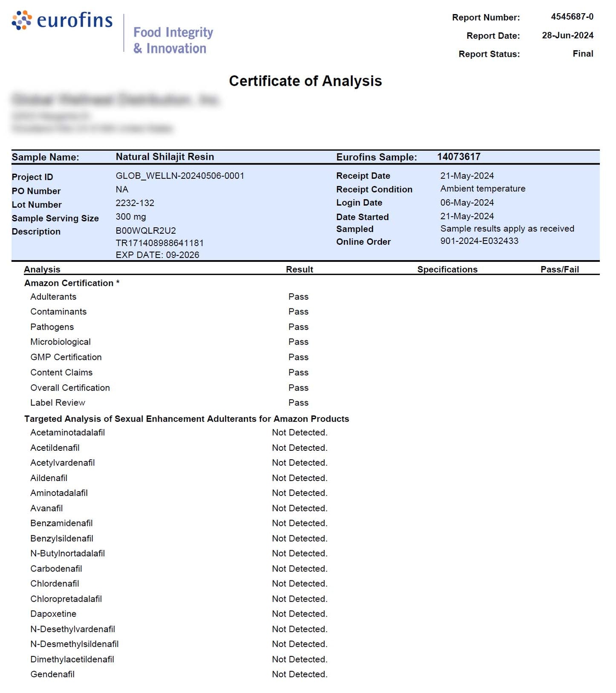Click Not Detected result for Benzylsildenafil
616x693 pixels.
coord(300,539)
